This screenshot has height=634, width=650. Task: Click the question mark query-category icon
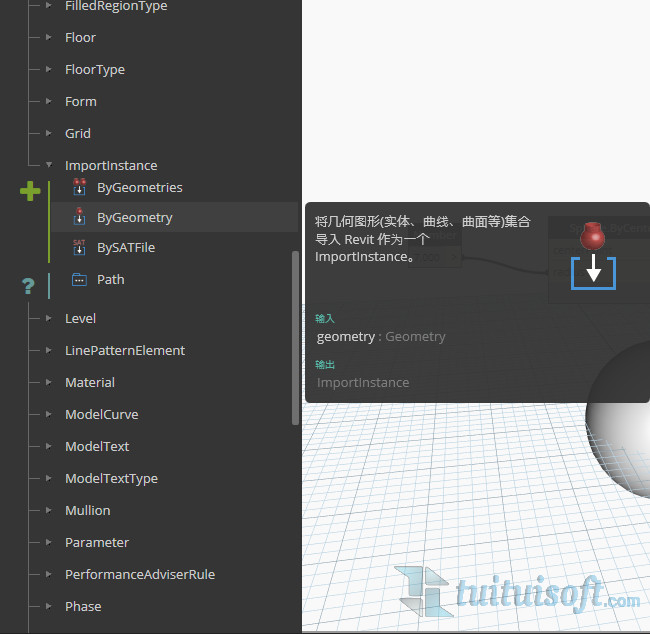[28, 286]
